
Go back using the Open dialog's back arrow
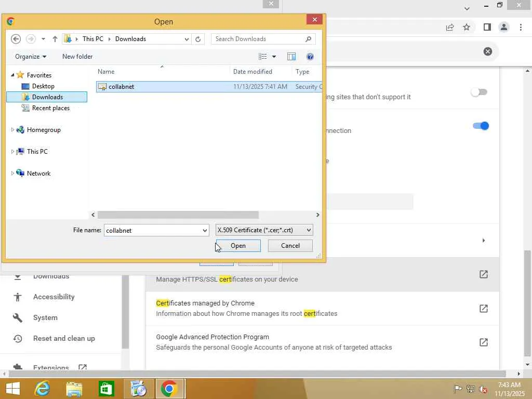click(x=16, y=39)
